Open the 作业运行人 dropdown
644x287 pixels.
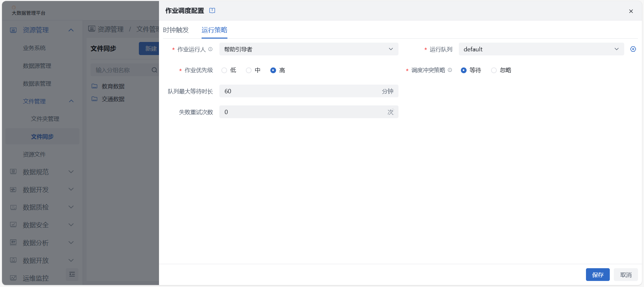(309, 49)
